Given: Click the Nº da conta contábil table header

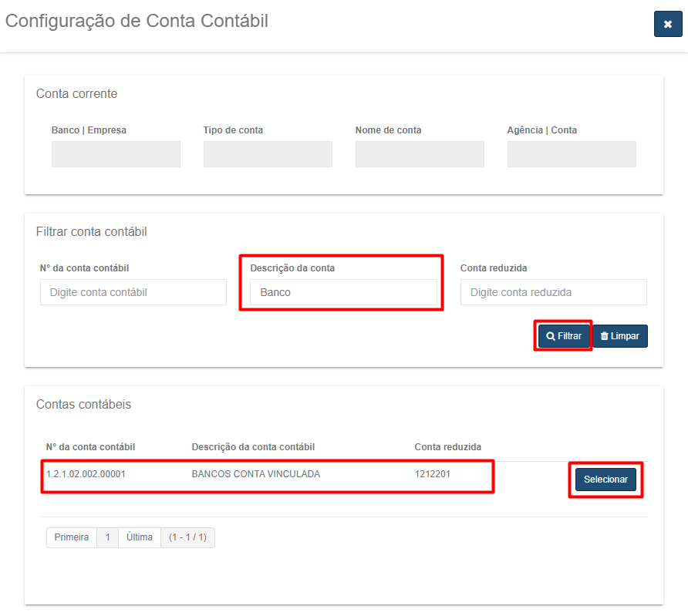Looking at the screenshot, I should tap(90, 446).
